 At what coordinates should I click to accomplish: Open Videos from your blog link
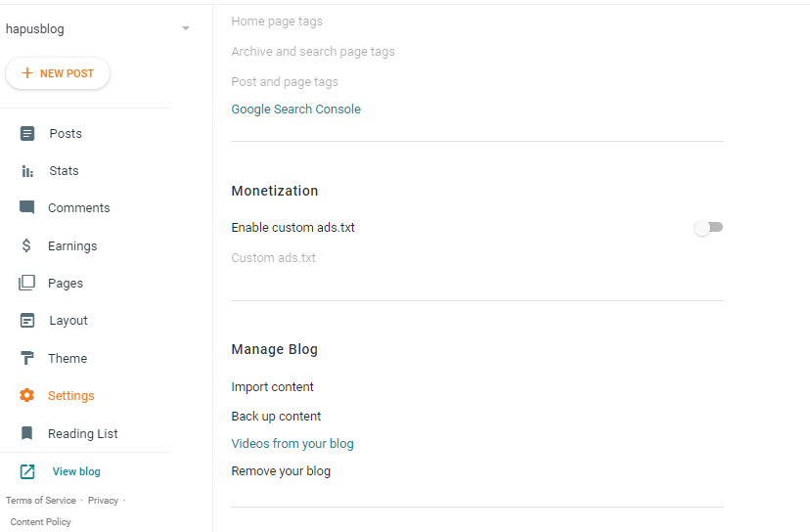click(x=292, y=444)
